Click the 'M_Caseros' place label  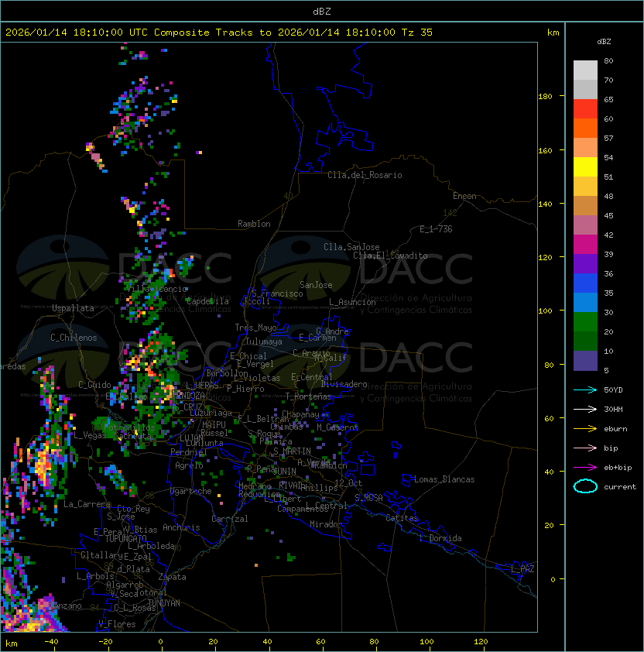click(x=337, y=427)
